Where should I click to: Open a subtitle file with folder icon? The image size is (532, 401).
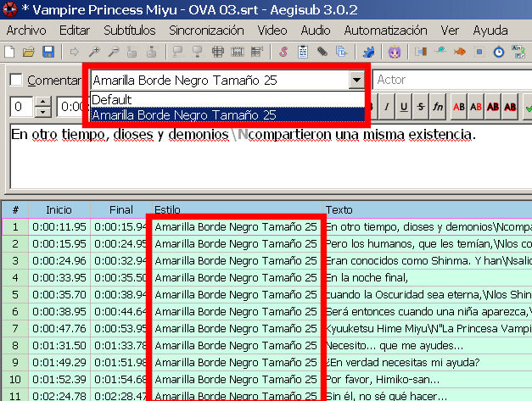click(29, 53)
